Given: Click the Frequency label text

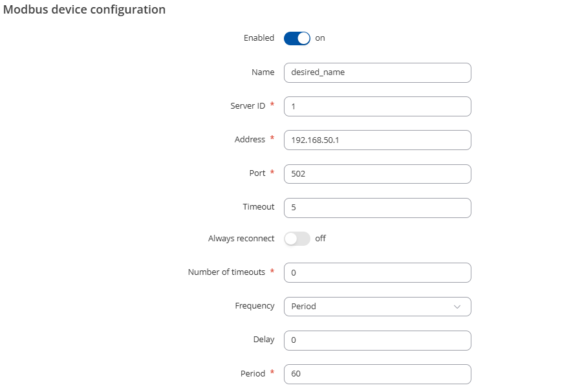Looking at the screenshot, I should (255, 306).
